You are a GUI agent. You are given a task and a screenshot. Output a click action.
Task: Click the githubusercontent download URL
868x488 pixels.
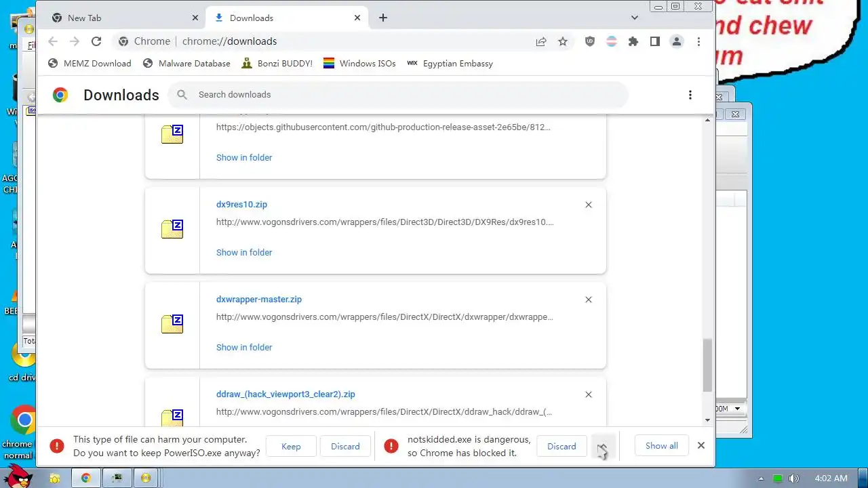coord(384,127)
